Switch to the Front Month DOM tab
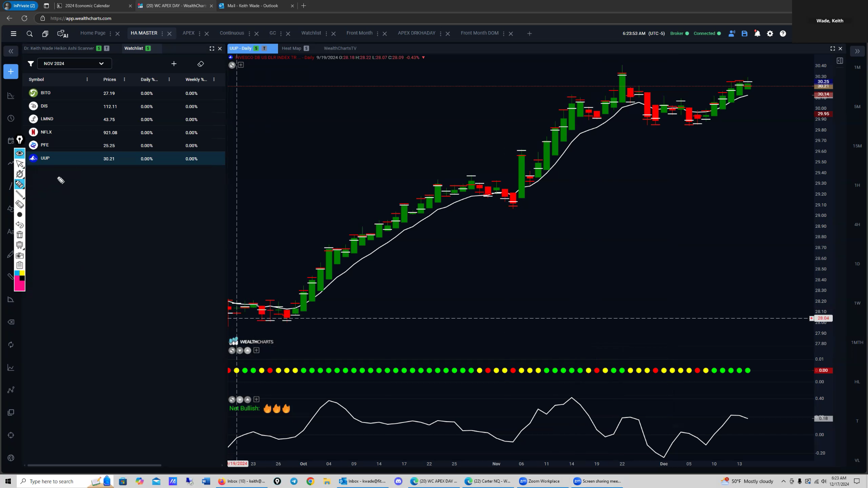 pos(479,33)
